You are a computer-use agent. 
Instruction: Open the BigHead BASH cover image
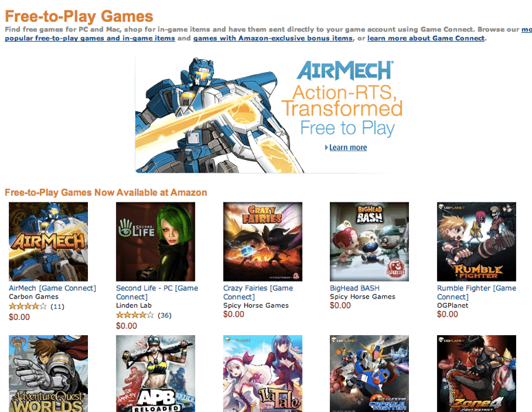[x=369, y=242]
